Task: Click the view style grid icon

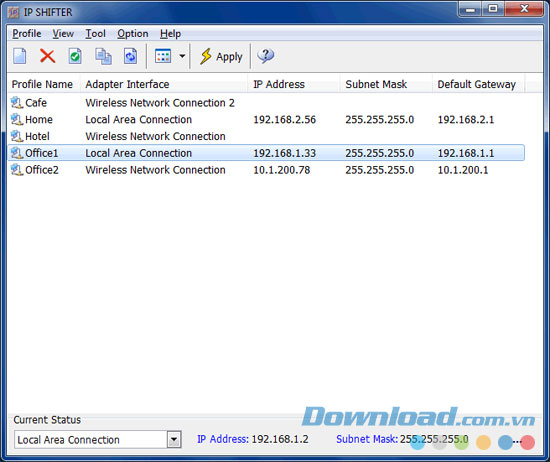Action: [x=163, y=56]
